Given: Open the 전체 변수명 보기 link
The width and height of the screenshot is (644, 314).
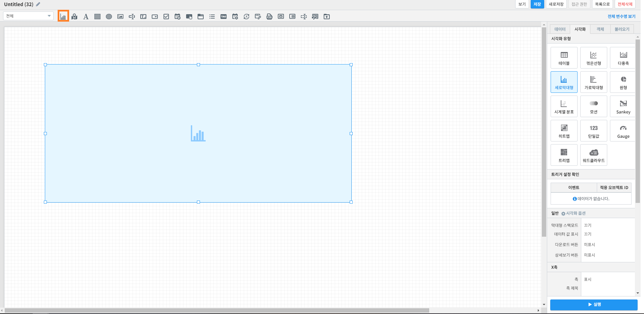Looking at the screenshot, I should click(x=621, y=16).
